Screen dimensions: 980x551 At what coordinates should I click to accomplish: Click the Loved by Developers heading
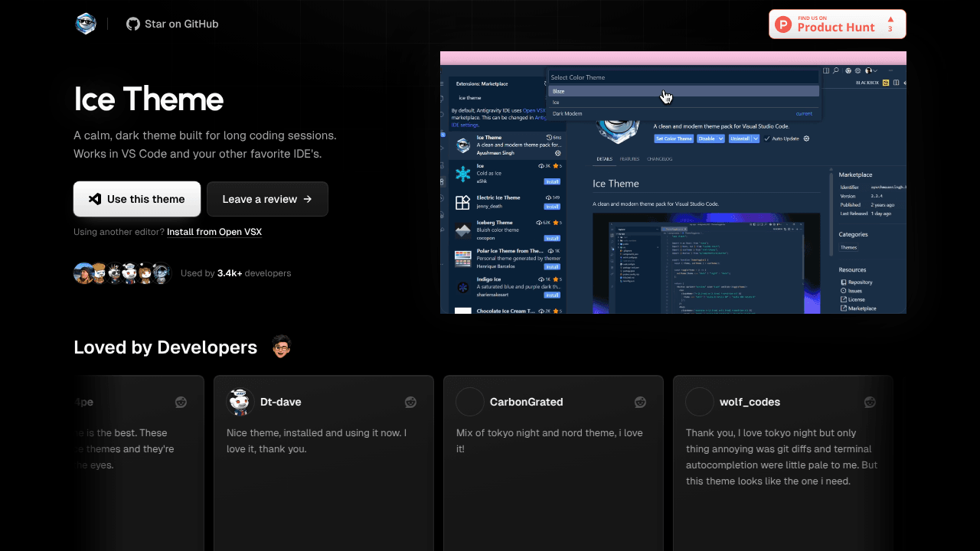(x=165, y=347)
